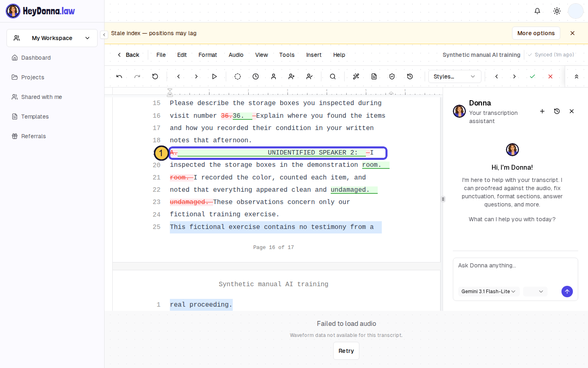Open the Audio menu
The width and height of the screenshot is (588, 368).
click(x=236, y=55)
